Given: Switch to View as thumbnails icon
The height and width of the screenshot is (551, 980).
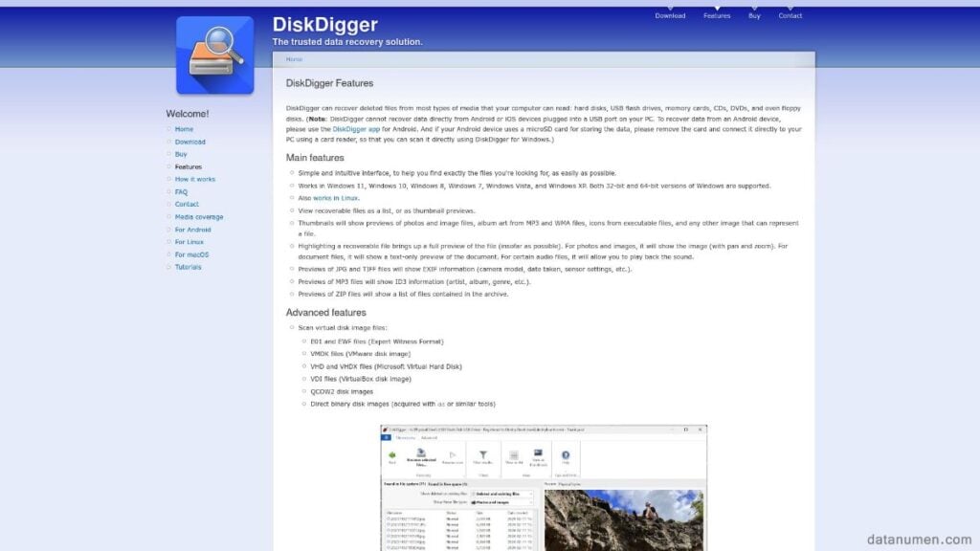Looking at the screenshot, I should click(538, 453).
